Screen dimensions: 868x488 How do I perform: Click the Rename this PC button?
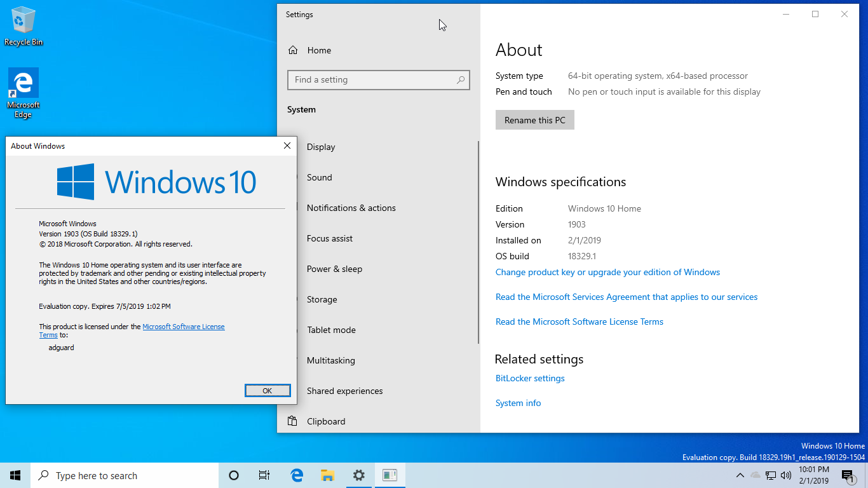point(535,120)
